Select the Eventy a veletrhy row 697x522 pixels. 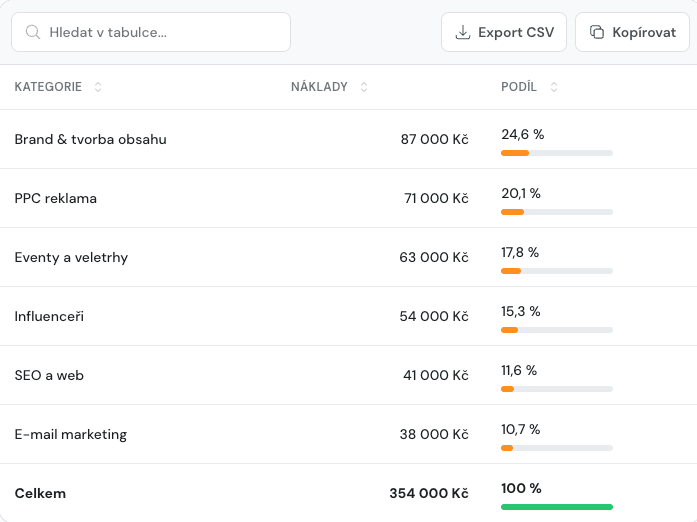coord(348,257)
